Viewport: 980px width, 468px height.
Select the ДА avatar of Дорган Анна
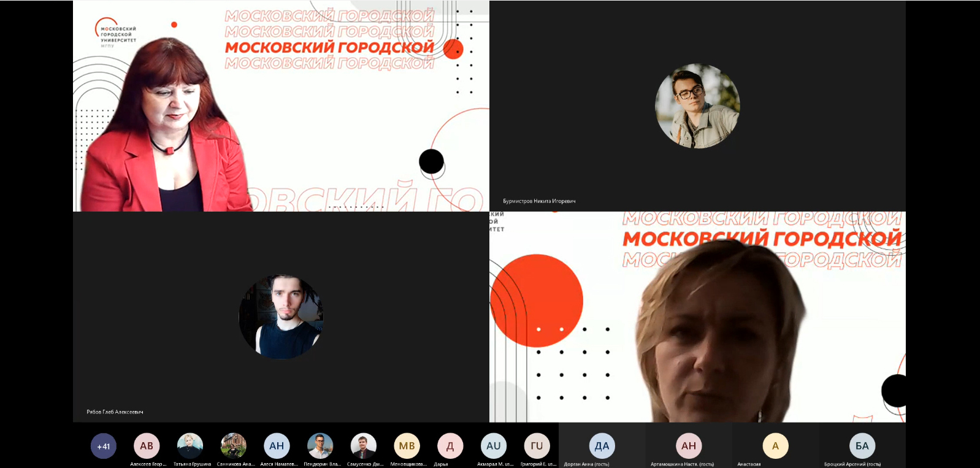[x=602, y=446]
